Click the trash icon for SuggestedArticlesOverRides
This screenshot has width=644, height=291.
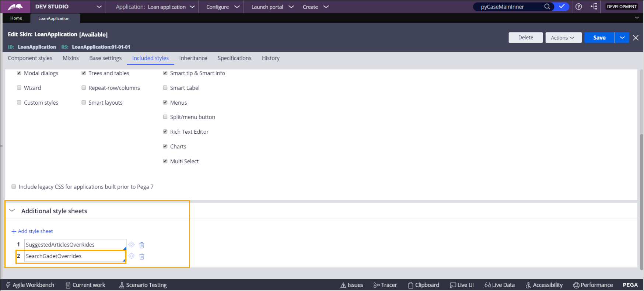coord(142,245)
